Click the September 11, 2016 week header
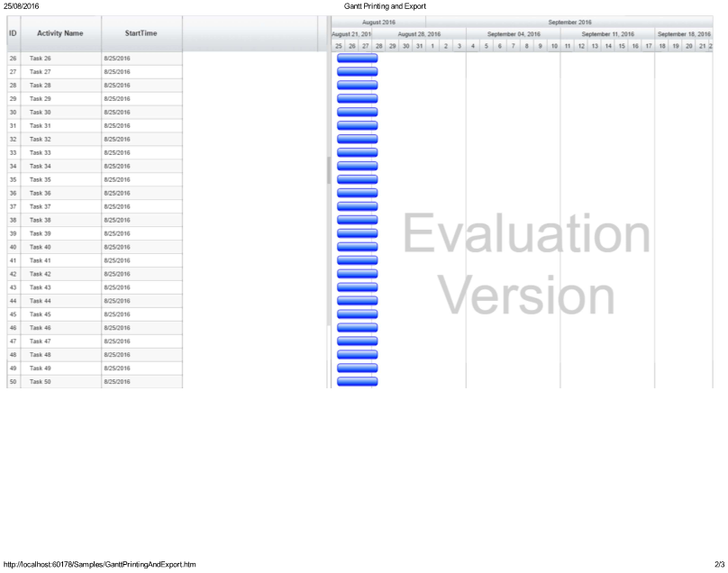This screenshot has height=573, width=728. pos(607,34)
